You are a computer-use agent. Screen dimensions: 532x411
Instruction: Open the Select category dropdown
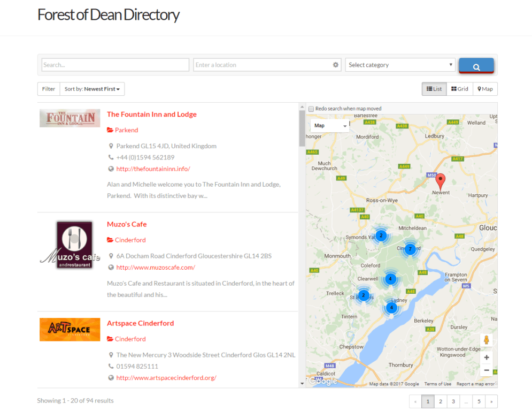(x=400, y=65)
